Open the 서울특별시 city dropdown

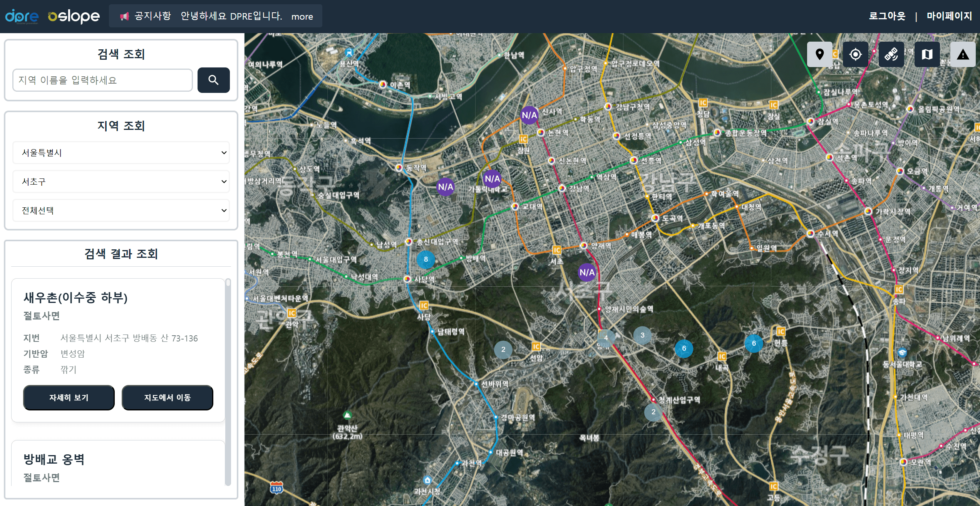coord(121,153)
